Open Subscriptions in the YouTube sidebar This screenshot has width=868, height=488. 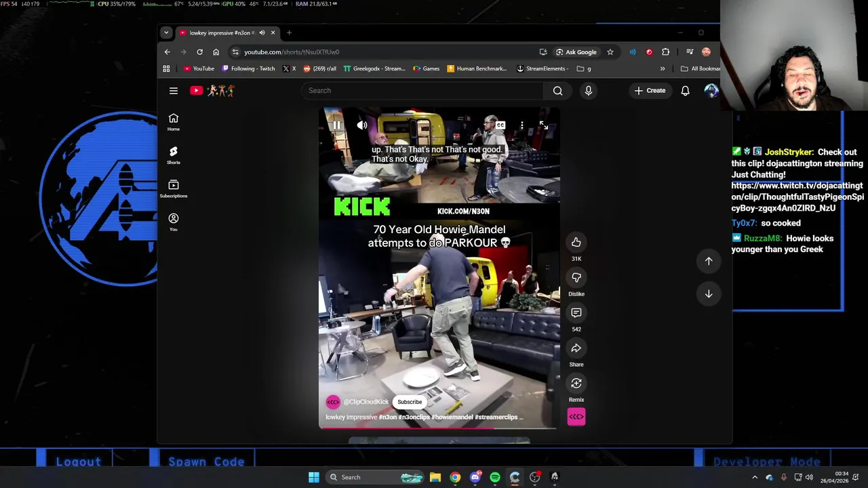[174, 189]
